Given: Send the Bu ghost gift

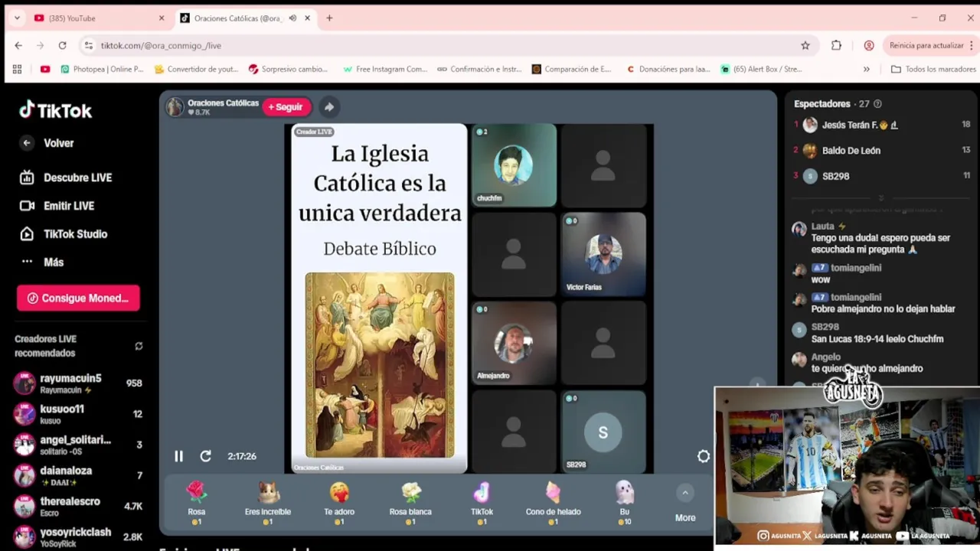Looking at the screenshot, I should click(x=625, y=502).
